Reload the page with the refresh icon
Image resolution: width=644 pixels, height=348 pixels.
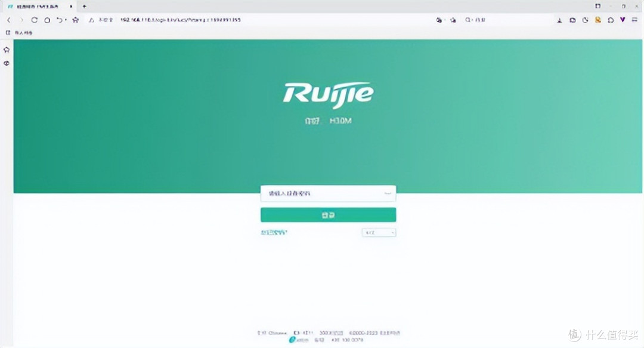[35, 20]
